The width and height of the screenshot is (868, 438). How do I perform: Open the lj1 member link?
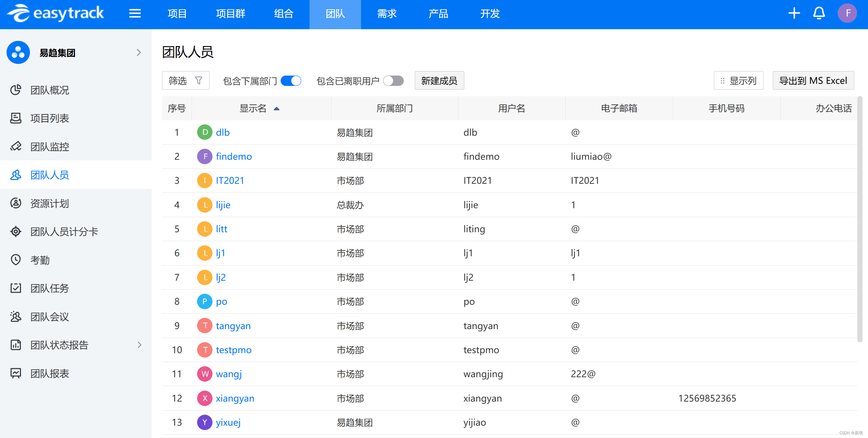[x=220, y=253]
